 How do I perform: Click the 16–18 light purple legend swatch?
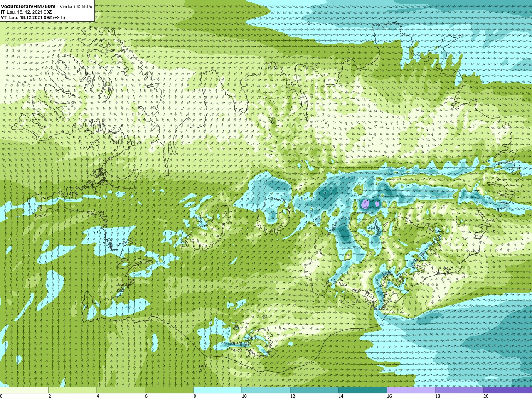click(411, 390)
